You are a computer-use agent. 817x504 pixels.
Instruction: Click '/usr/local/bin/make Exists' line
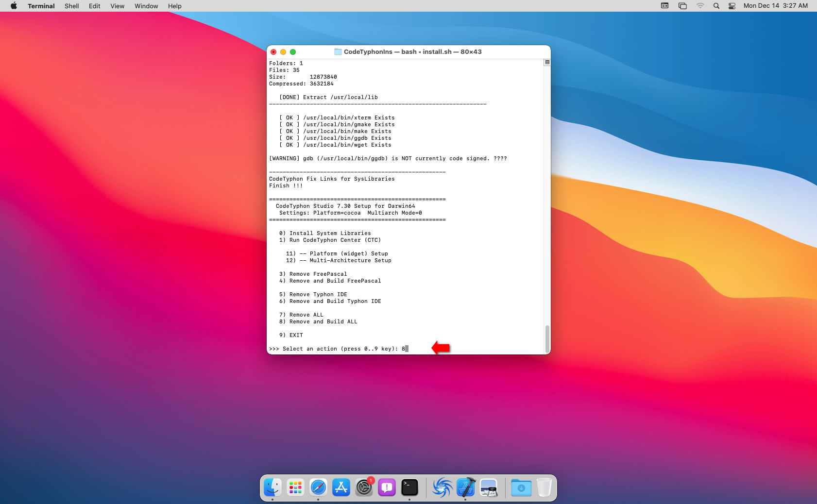(x=335, y=131)
